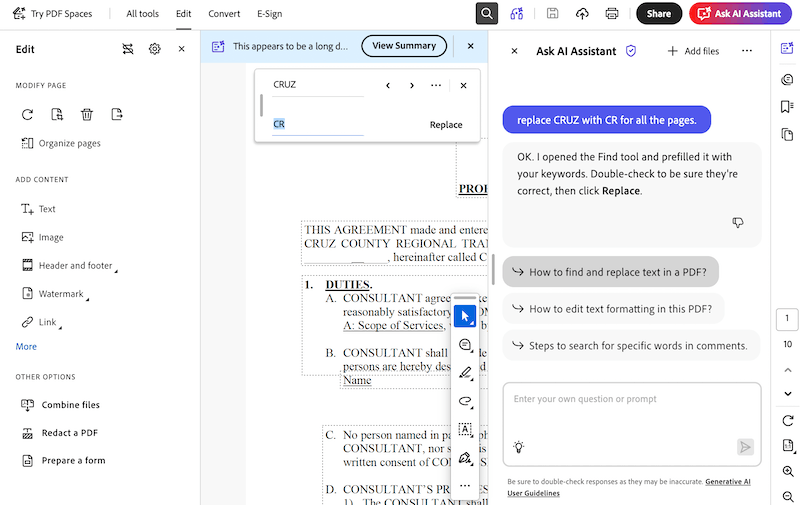The width and height of the screenshot is (800, 505).
Task: Click the View Summary button
Action: [404, 46]
